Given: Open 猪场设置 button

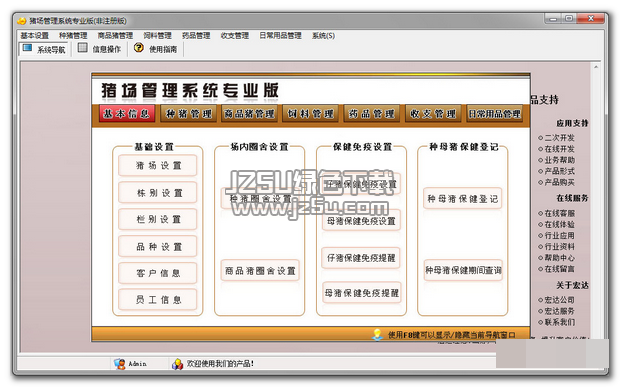Looking at the screenshot, I should pyautogui.click(x=158, y=165).
